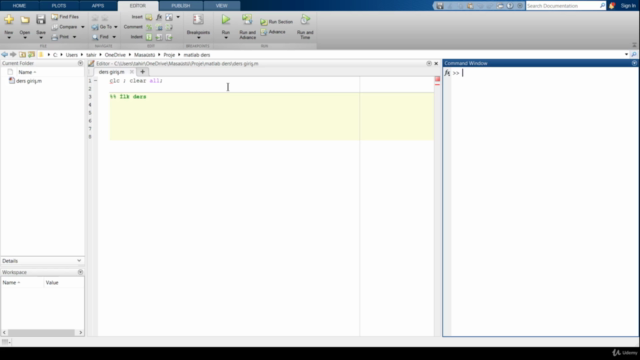This screenshot has width=640, height=360.
Task: Run the script with green Run arrow
Action: [x=226, y=20]
